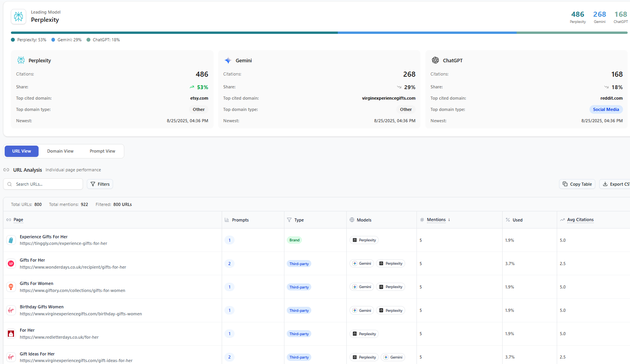The image size is (630, 364).
Task: Click the wonderdays favicon for Gifts For Her
Action: 11,264
